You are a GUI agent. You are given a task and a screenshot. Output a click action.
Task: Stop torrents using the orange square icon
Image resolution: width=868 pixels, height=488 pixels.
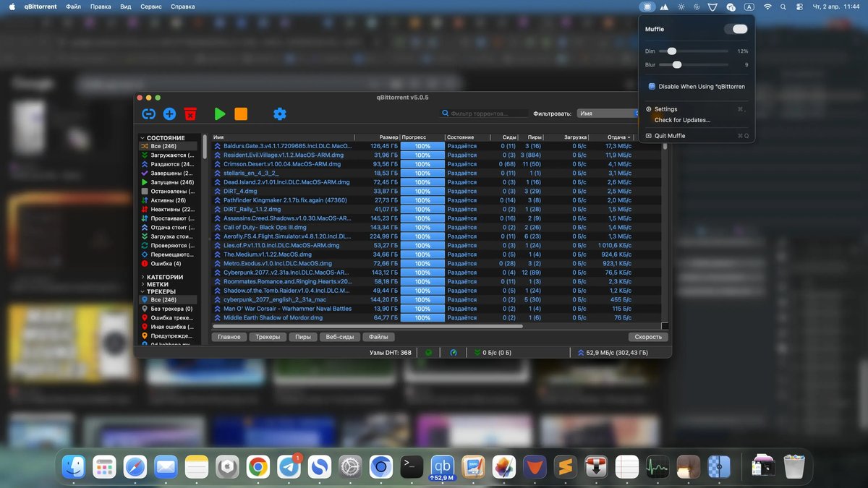(241, 114)
